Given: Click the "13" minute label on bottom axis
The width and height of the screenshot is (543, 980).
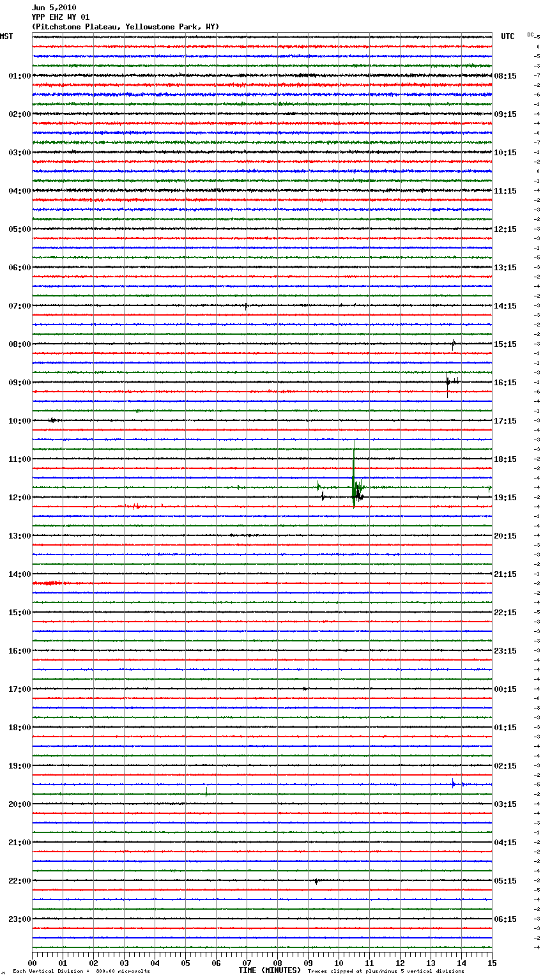Looking at the screenshot, I should coord(431,963).
